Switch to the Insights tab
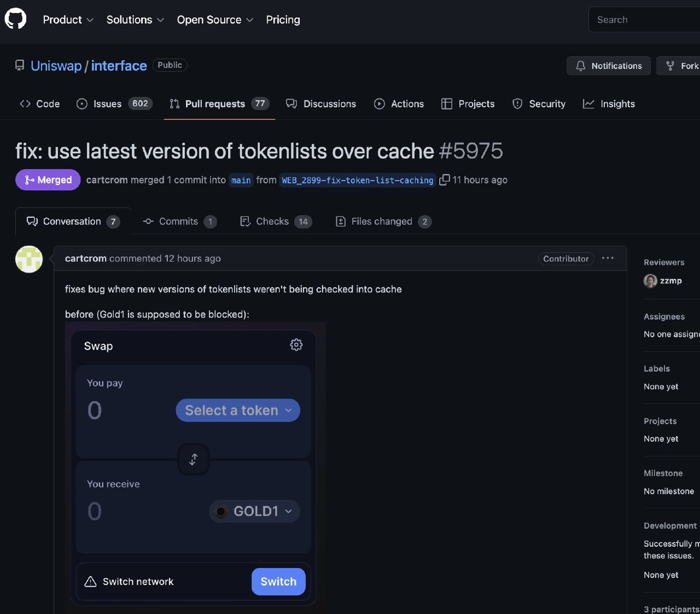The height and width of the screenshot is (614, 700). 609,104
